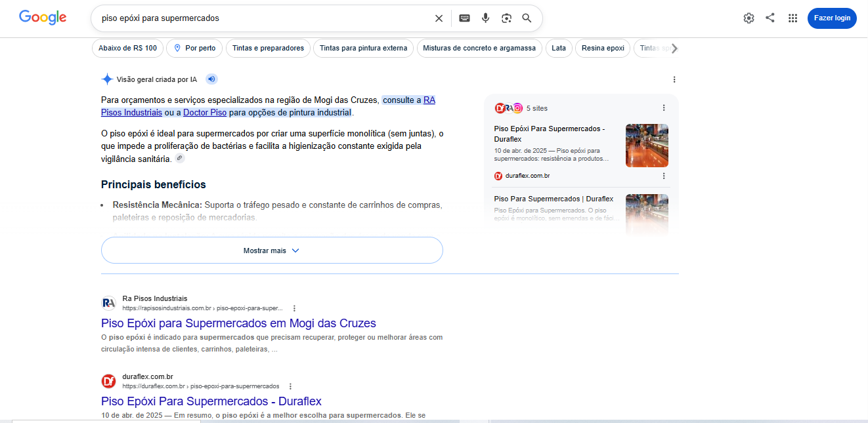This screenshot has width=868, height=423.
Task: Open side card 'Piso Epóxi Para Supermercados - Duraflex'
Action: coord(550,134)
